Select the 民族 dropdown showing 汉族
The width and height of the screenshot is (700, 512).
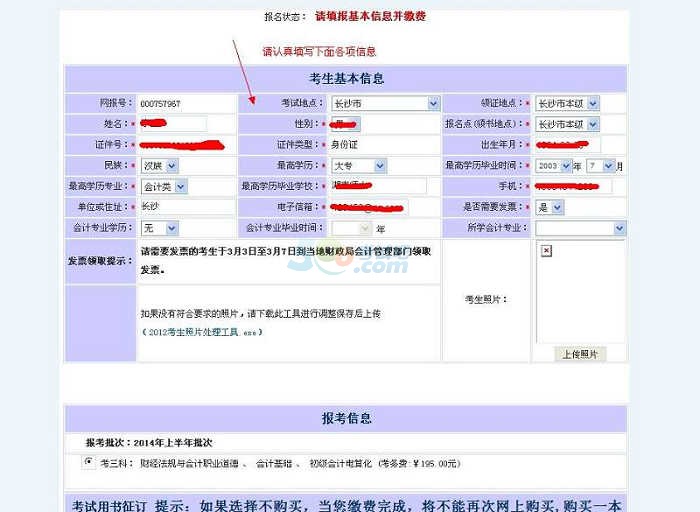[158, 165]
